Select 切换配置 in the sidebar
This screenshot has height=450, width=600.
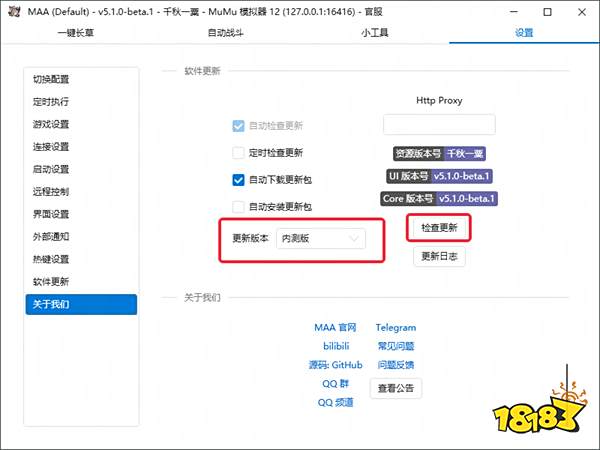(x=51, y=79)
